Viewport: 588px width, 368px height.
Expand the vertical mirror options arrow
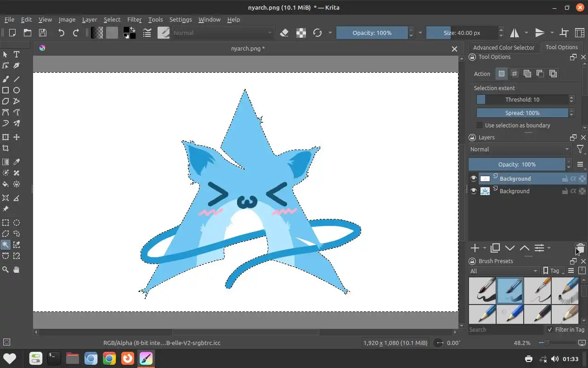click(x=552, y=33)
